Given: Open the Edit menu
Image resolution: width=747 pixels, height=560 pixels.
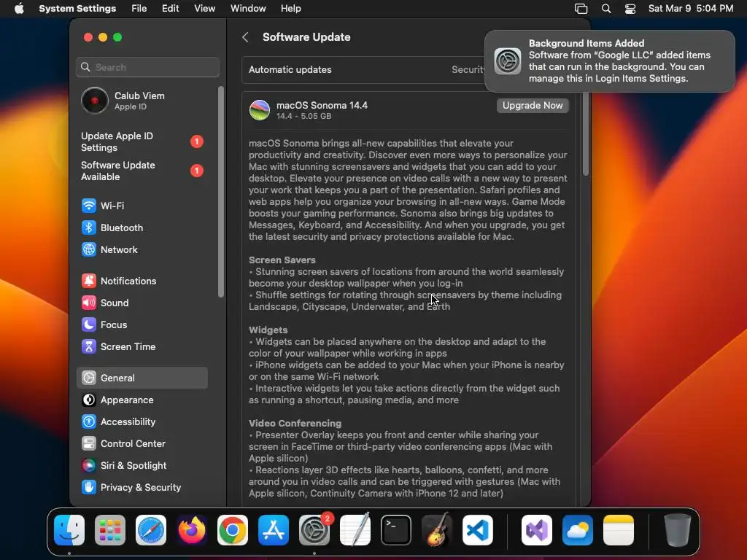Looking at the screenshot, I should click(x=170, y=9).
